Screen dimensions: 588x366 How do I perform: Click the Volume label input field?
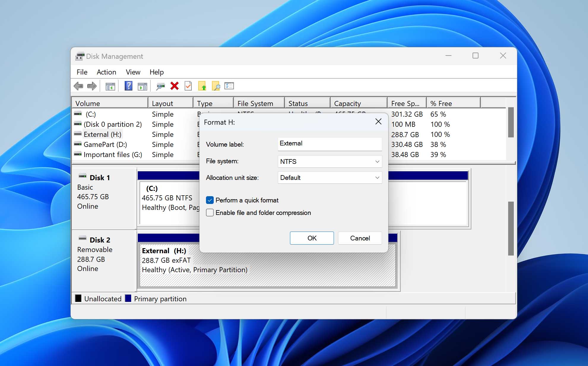click(x=329, y=143)
